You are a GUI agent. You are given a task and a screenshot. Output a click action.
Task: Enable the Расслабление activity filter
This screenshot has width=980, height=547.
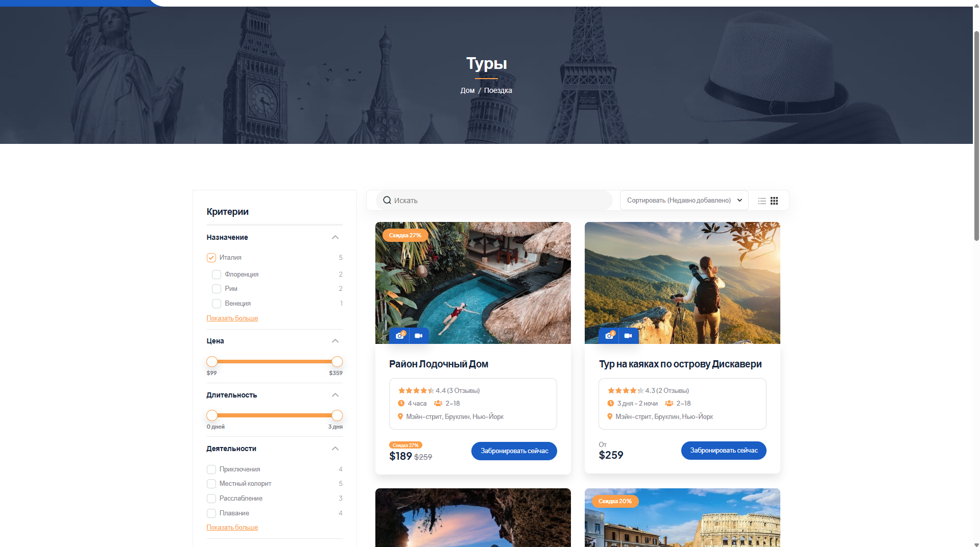[x=211, y=499]
